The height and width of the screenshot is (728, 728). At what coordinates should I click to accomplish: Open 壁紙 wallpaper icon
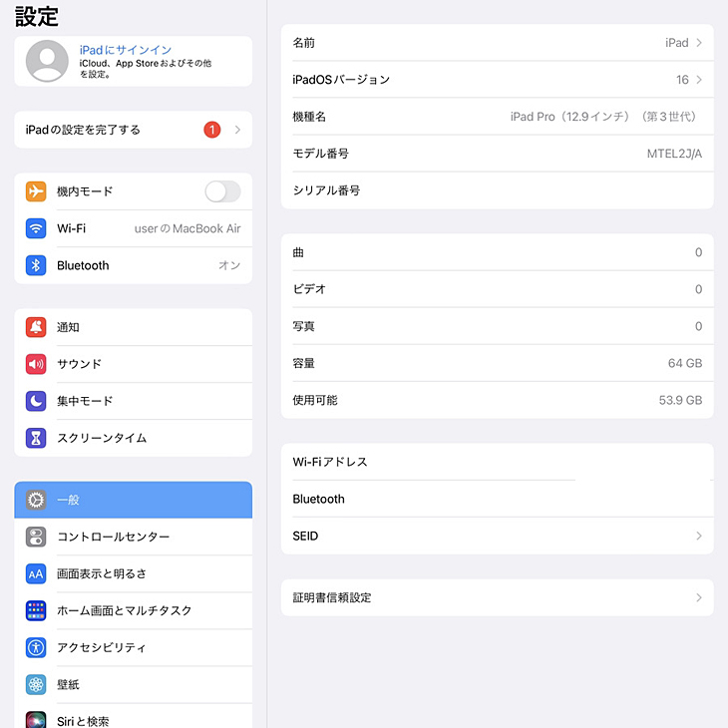click(x=36, y=684)
